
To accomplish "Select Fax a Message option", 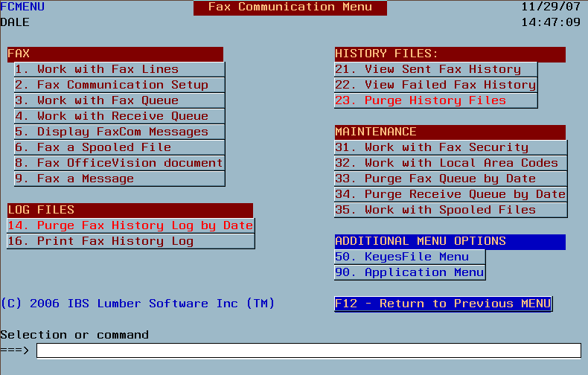I will point(120,179).
